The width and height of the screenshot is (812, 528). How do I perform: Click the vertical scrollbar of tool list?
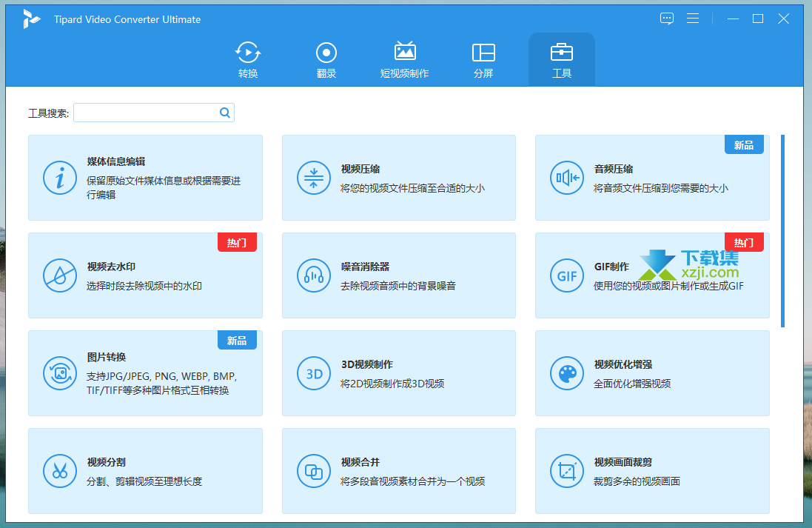pyautogui.click(x=783, y=230)
